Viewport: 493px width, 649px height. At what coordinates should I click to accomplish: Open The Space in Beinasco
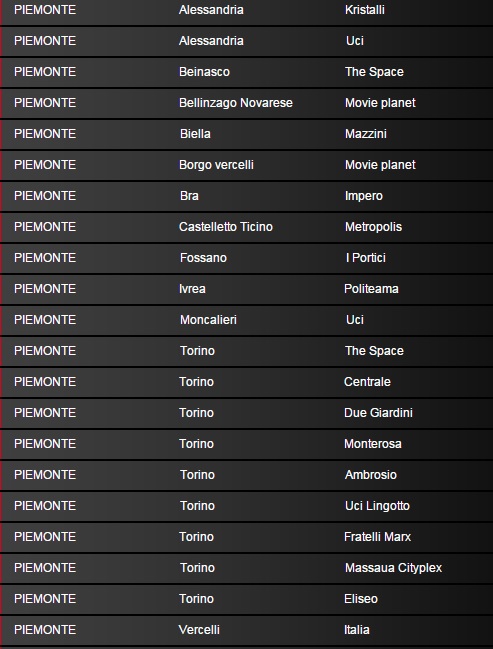tap(374, 72)
